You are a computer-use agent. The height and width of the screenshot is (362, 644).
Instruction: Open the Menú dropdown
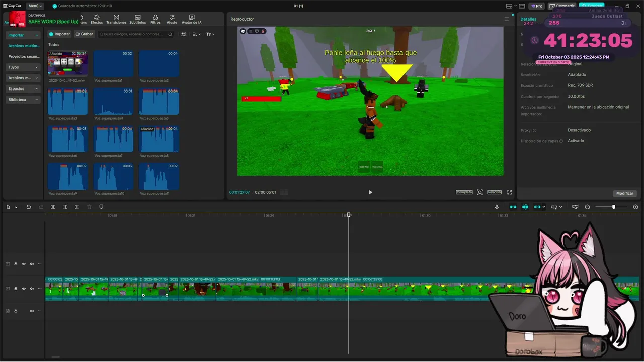point(35,6)
